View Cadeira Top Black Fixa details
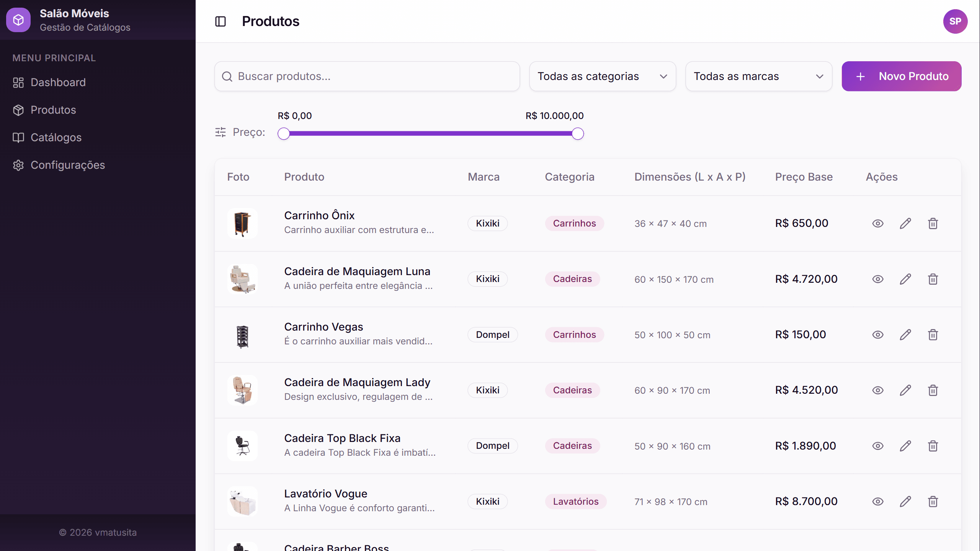The height and width of the screenshot is (551, 980). (x=878, y=446)
